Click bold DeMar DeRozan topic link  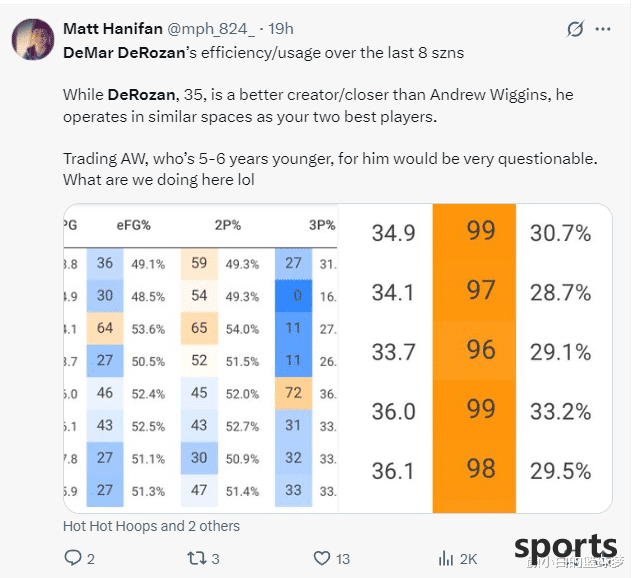click(124, 53)
